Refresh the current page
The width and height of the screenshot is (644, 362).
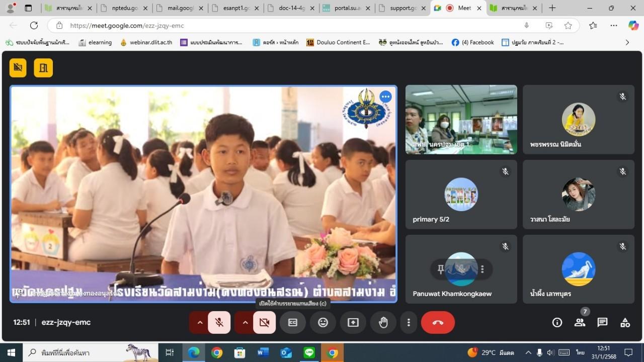click(34, 26)
